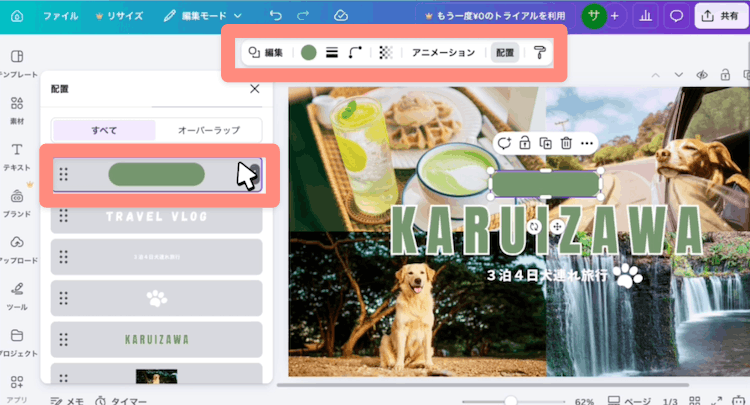Click the KARUIZAWA title on canvas

[547, 230]
